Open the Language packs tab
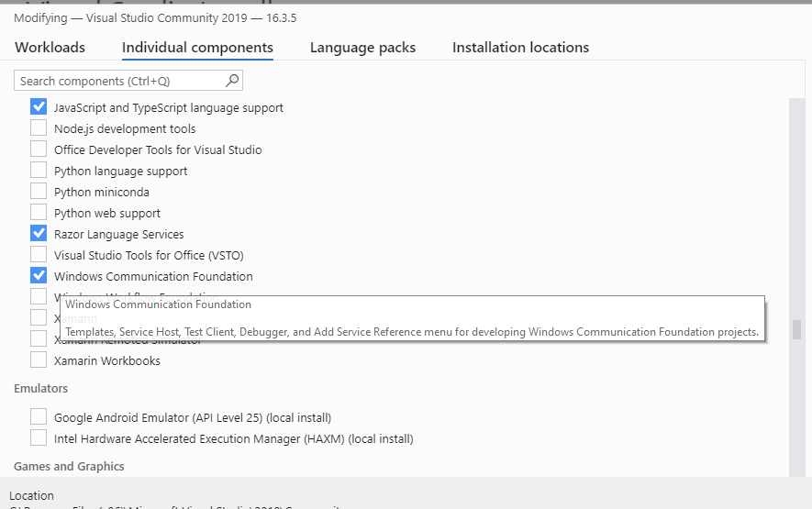Viewport: 812px width, 509px height. tap(362, 48)
